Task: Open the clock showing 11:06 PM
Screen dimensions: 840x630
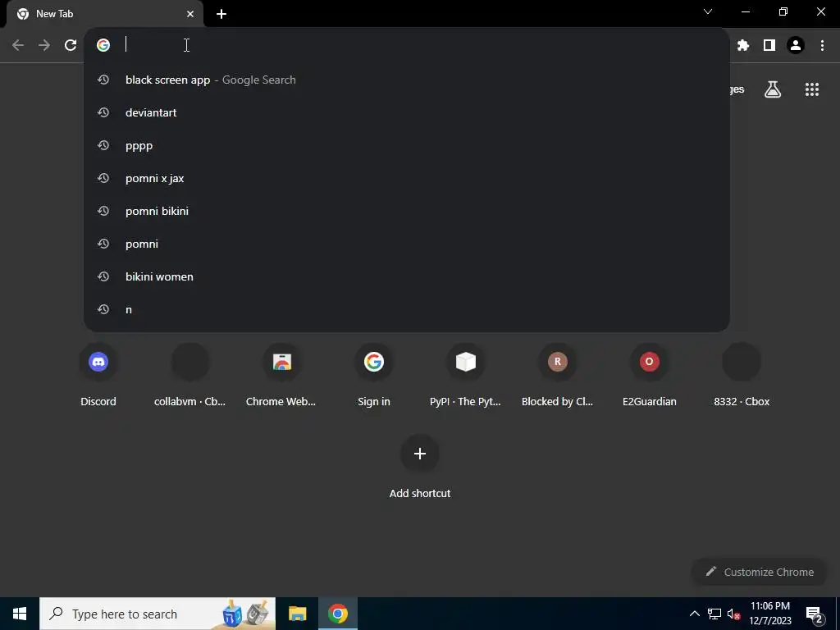Action: [x=769, y=614]
